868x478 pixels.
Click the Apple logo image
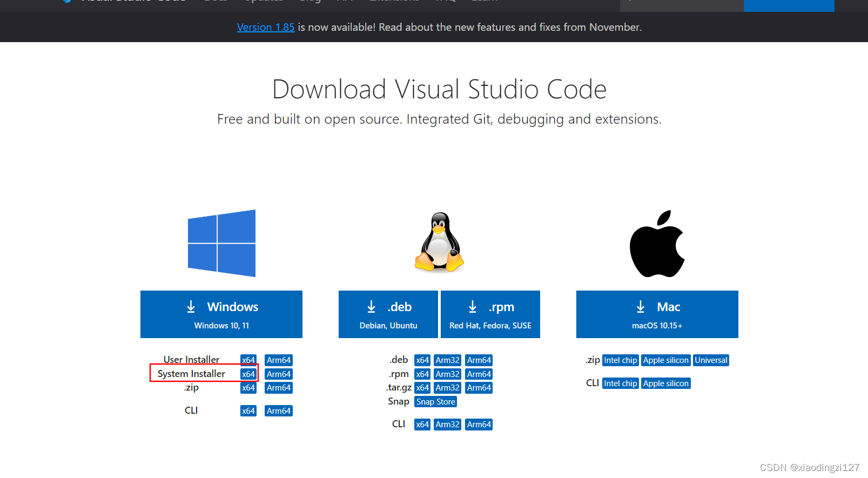(657, 244)
